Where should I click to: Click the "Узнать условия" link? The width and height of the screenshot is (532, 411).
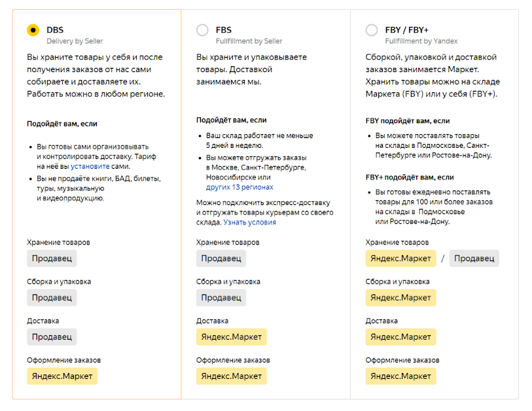click(249, 223)
